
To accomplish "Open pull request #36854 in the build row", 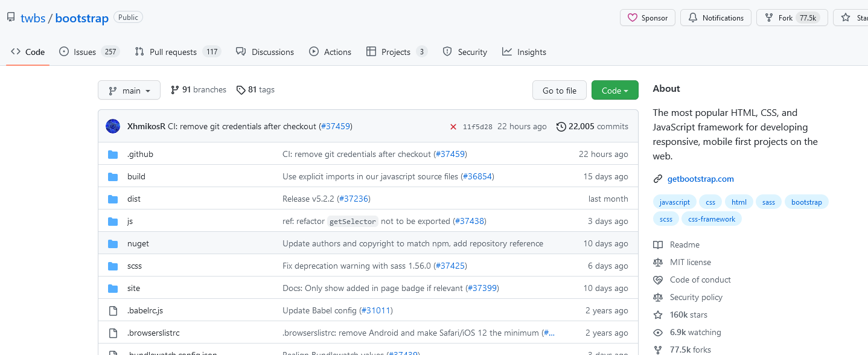I will click(x=477, y=176).
